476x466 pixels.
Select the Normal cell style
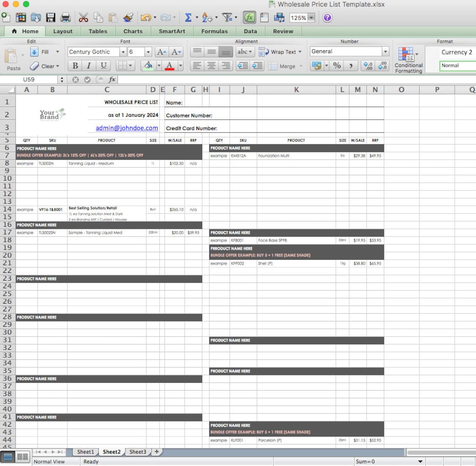point(457,66)
